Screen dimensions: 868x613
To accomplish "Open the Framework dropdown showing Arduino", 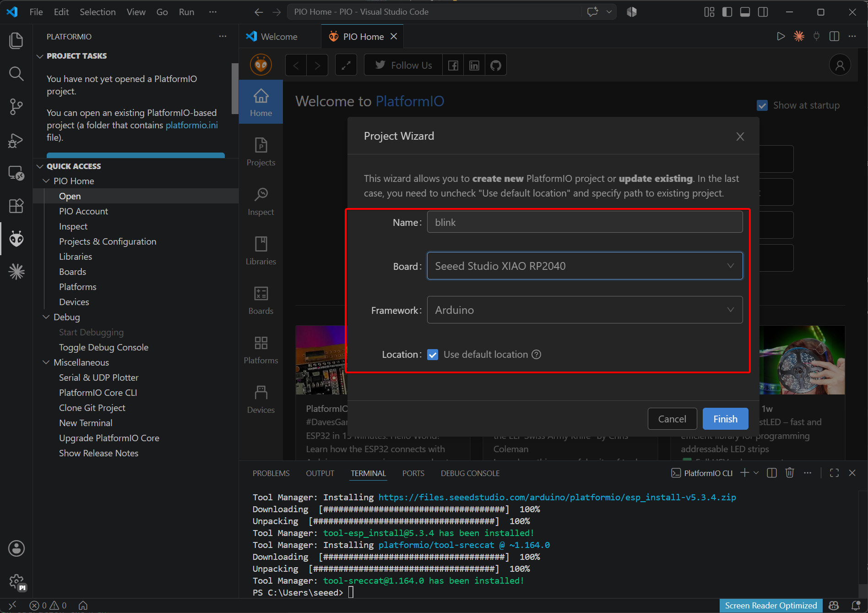I will (585, 310).
